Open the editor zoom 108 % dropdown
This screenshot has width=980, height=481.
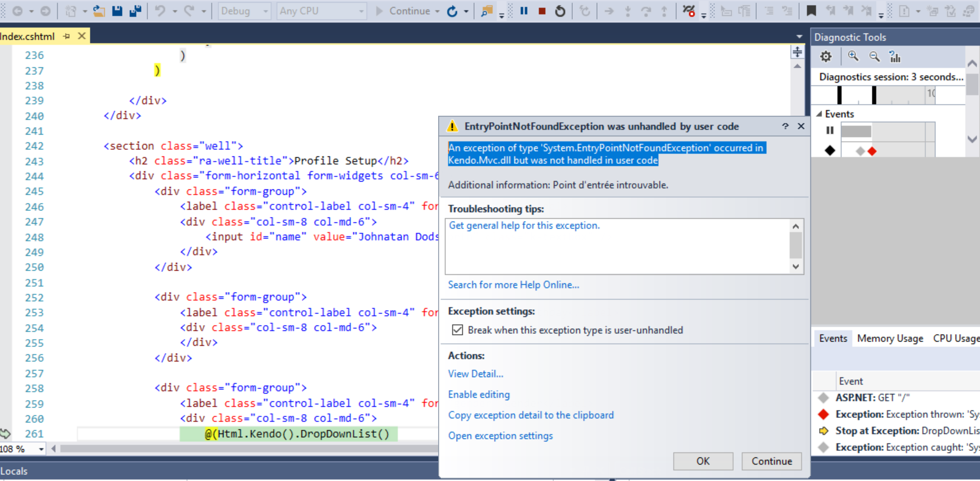41,449
